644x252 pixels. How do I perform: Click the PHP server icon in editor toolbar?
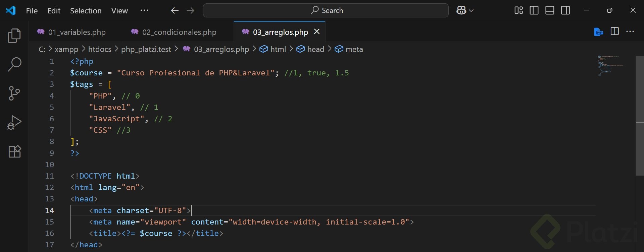[598, 32]
